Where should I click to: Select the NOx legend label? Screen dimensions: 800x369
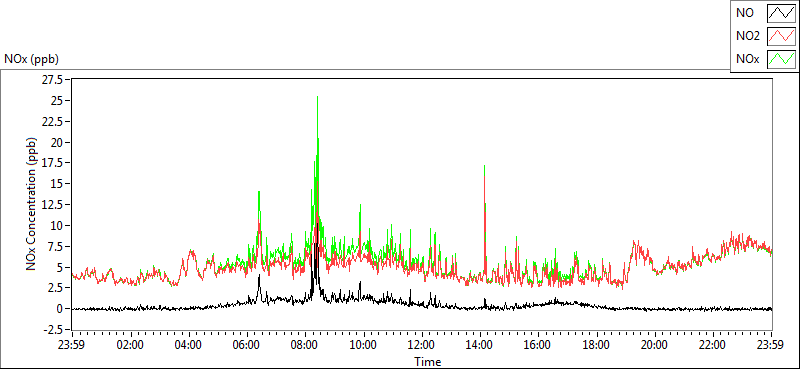(x=748, y=60)
